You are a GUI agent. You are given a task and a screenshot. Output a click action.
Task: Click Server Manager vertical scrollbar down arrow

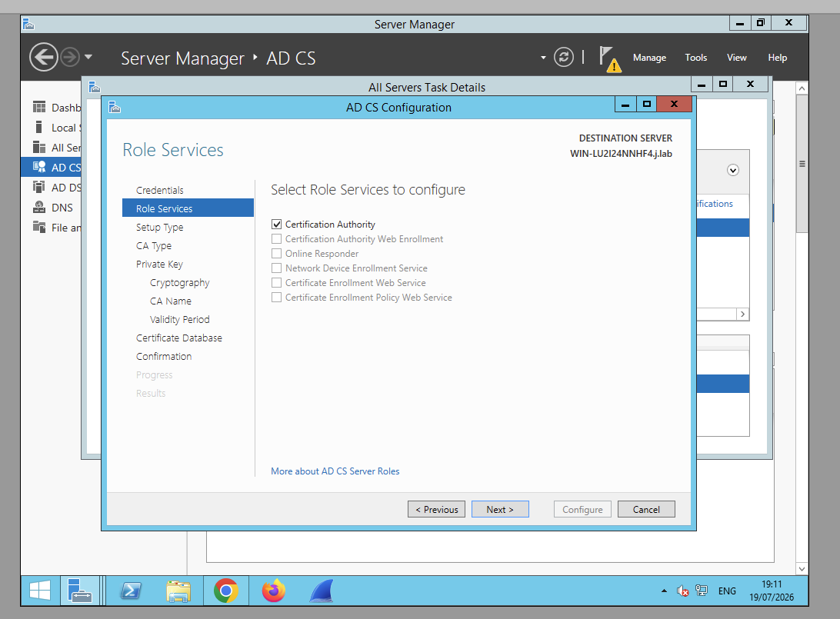click(x=802, y=569)
